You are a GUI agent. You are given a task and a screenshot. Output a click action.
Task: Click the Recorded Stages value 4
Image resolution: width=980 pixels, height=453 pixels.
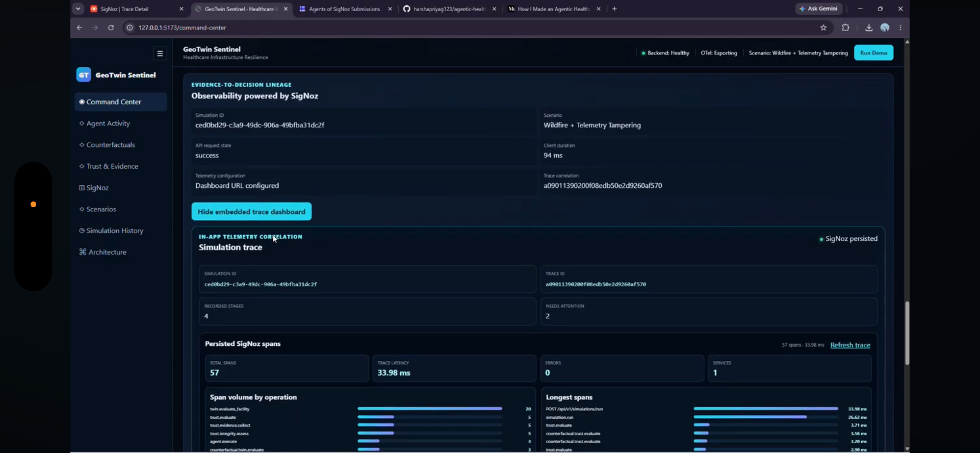206,316
